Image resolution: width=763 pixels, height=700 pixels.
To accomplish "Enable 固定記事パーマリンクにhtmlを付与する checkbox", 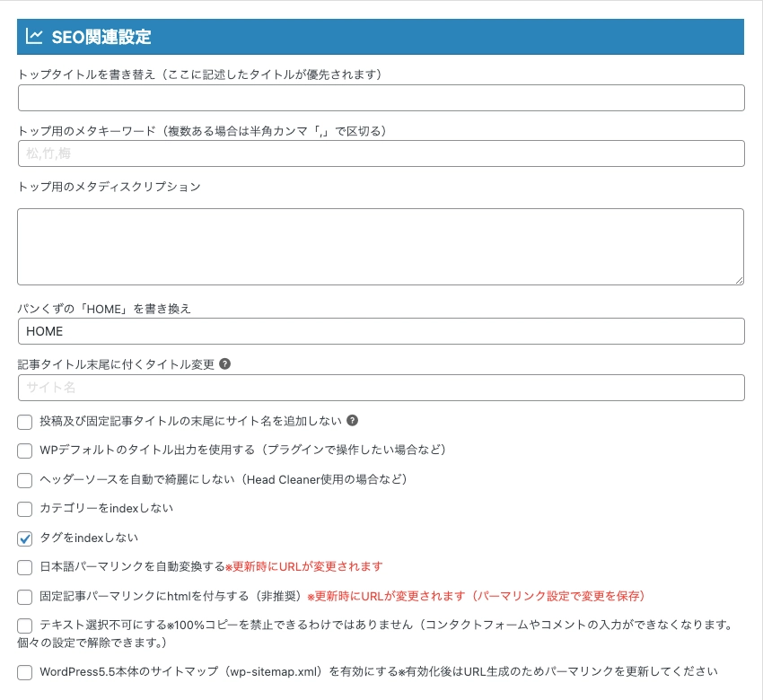I will (x=25, y=596).
